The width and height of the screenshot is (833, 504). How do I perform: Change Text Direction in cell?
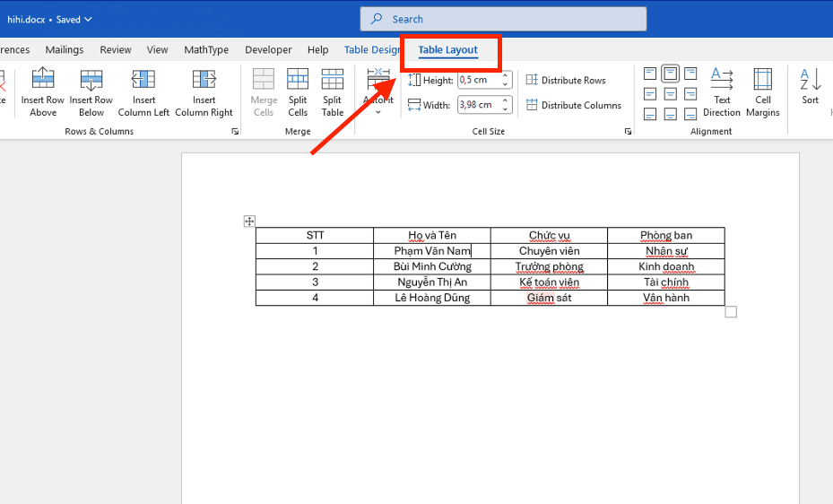pyautogui.click(x=722, y=91)
